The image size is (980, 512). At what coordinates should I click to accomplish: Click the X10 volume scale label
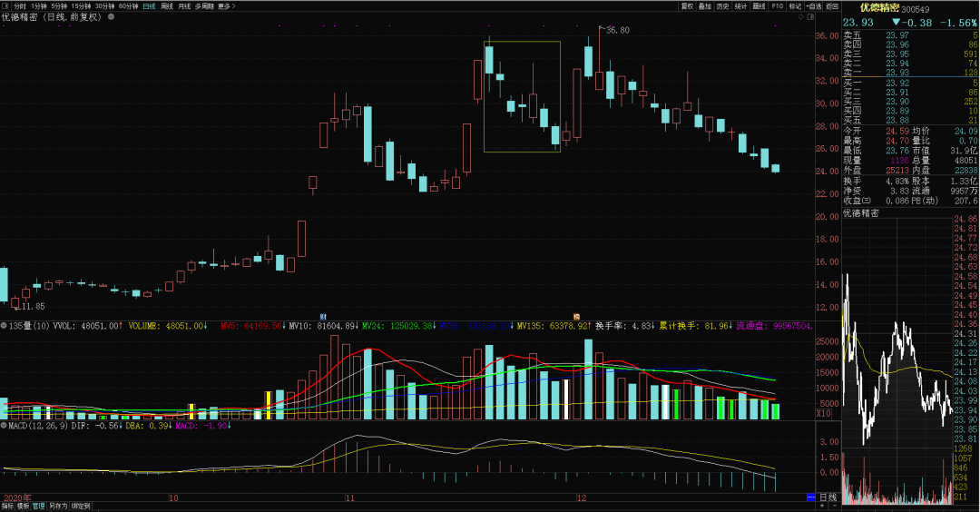pos(824,414)
